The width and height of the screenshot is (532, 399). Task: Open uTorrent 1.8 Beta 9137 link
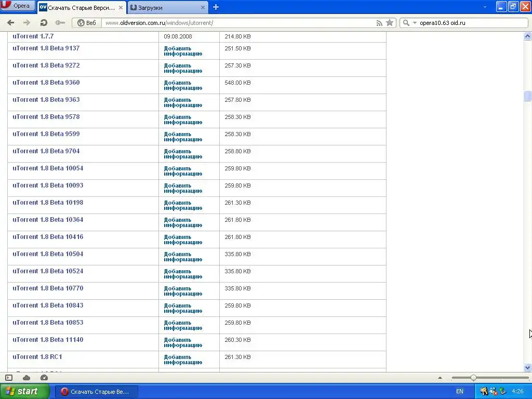[x=46, y=48]
